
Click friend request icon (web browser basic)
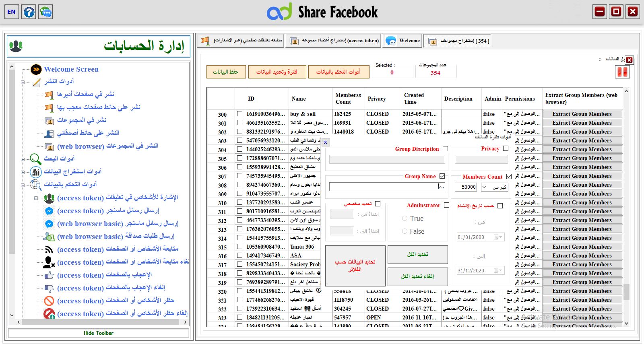pos(49,237)
